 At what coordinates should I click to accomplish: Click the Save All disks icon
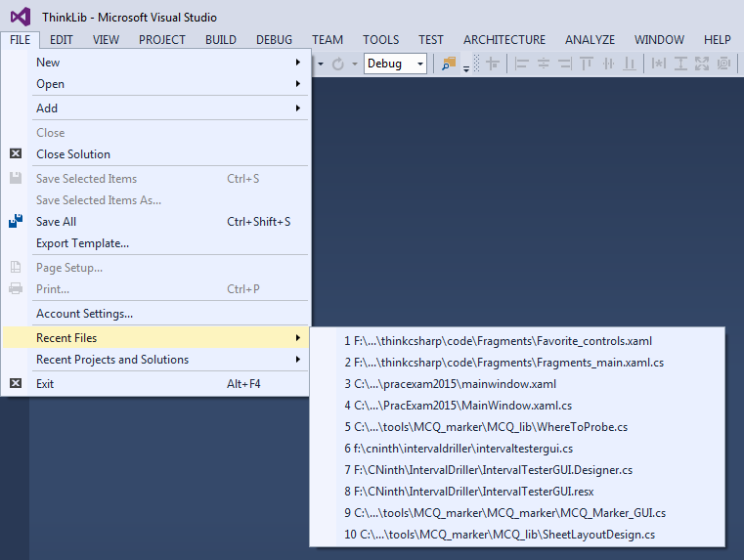pyautogui.click(x=16, y=221)
